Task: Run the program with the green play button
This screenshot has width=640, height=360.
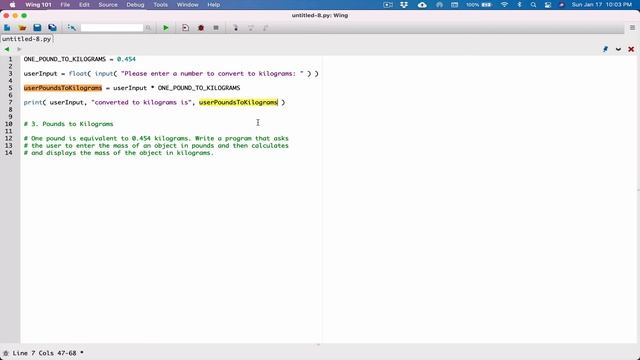Action: click(166, 28)
